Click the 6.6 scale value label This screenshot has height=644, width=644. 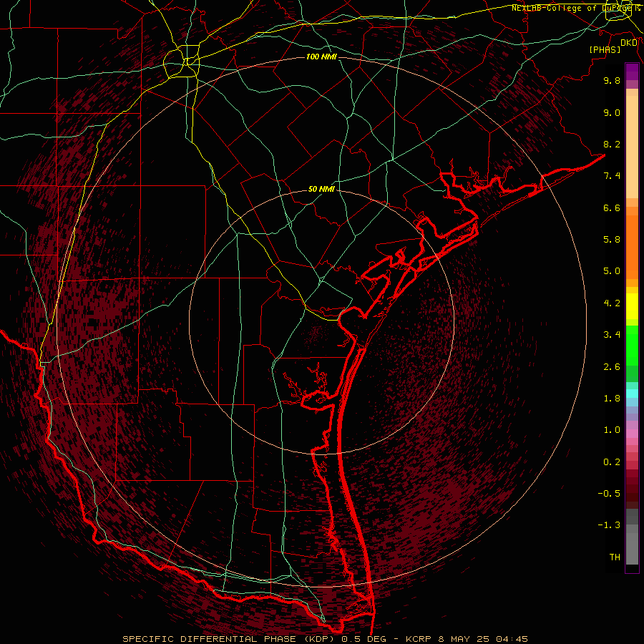tap(612, 208)
